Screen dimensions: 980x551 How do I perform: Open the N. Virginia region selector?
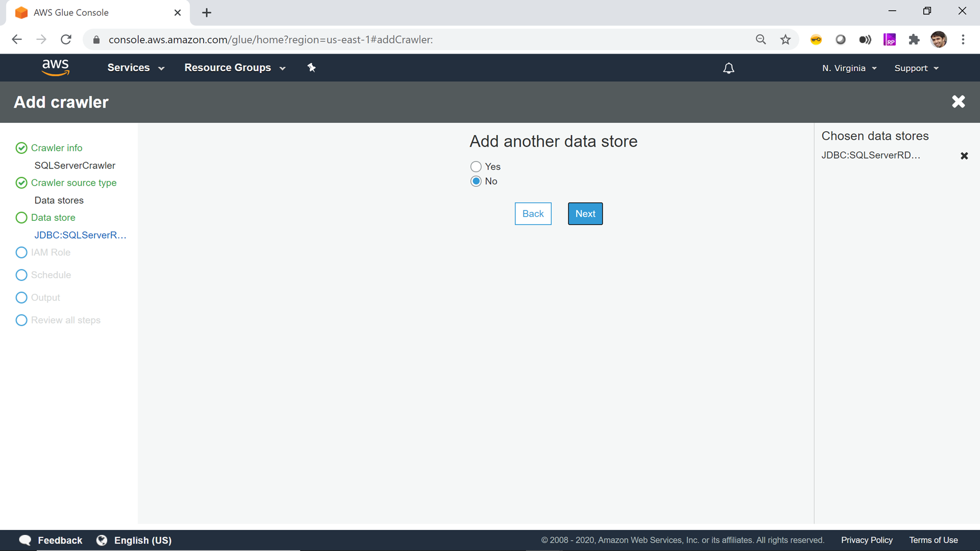[x=849, y=68]
